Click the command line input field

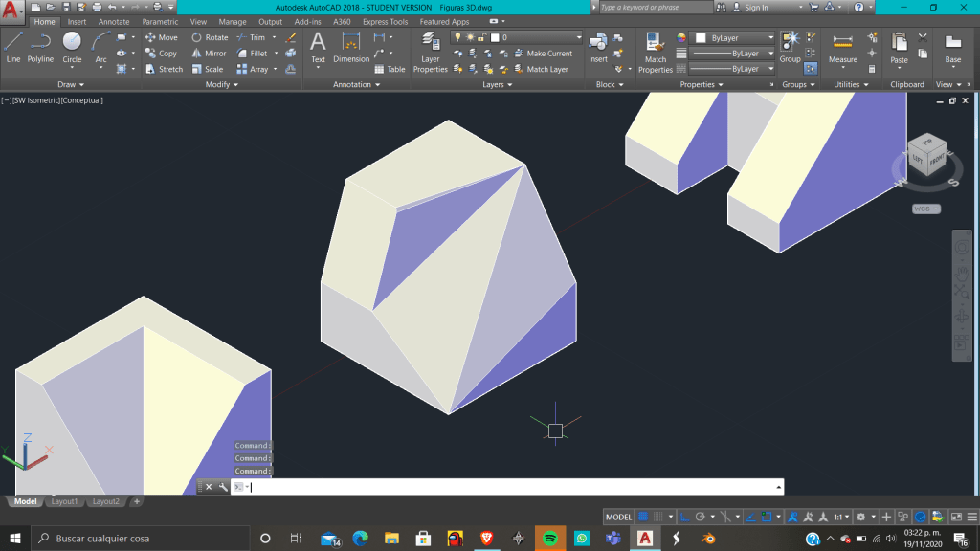tap(507, 487)
